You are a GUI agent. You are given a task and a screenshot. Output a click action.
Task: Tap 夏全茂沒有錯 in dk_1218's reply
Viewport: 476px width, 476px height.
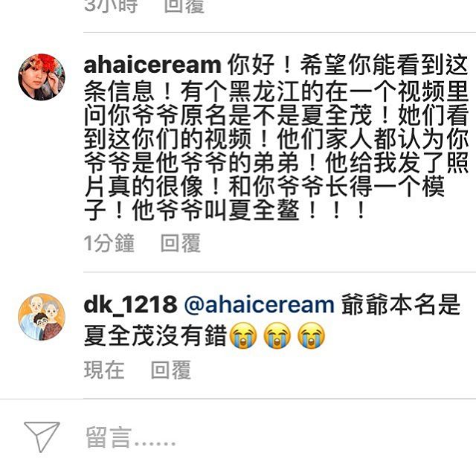point(155,335)
